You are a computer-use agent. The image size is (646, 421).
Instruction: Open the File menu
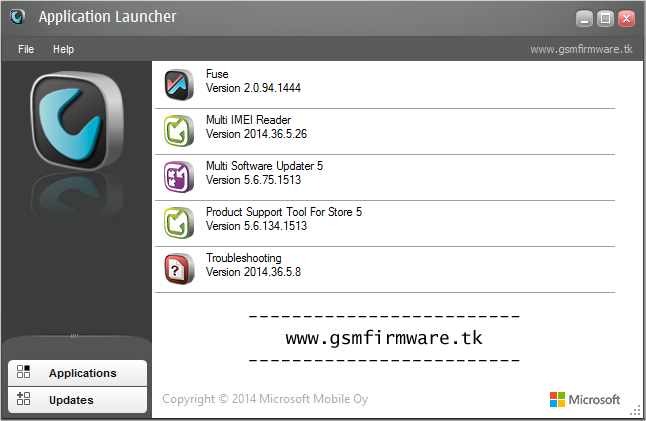(26, 49)
